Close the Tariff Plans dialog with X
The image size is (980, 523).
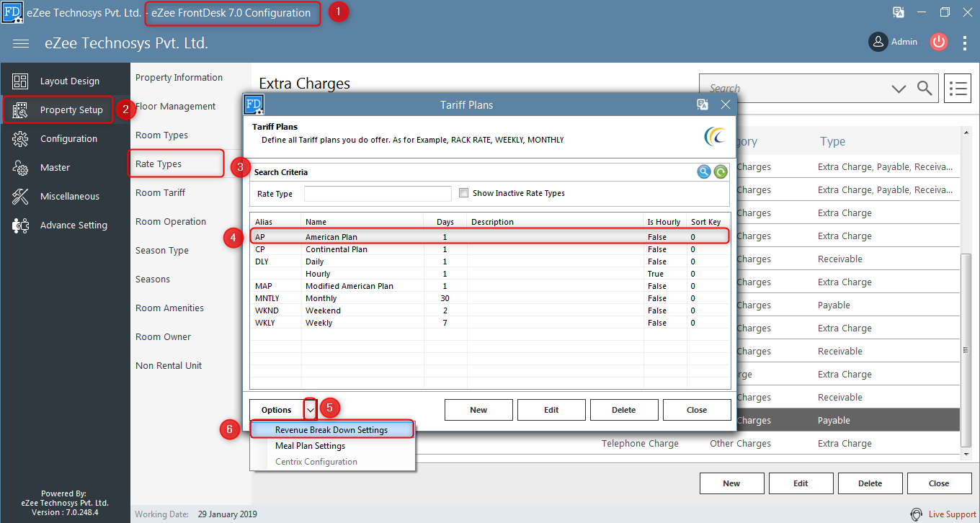[x=726, y=104]
